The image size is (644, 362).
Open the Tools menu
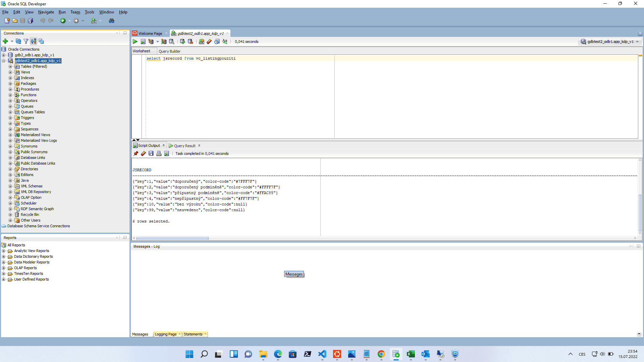pos(89,12)
